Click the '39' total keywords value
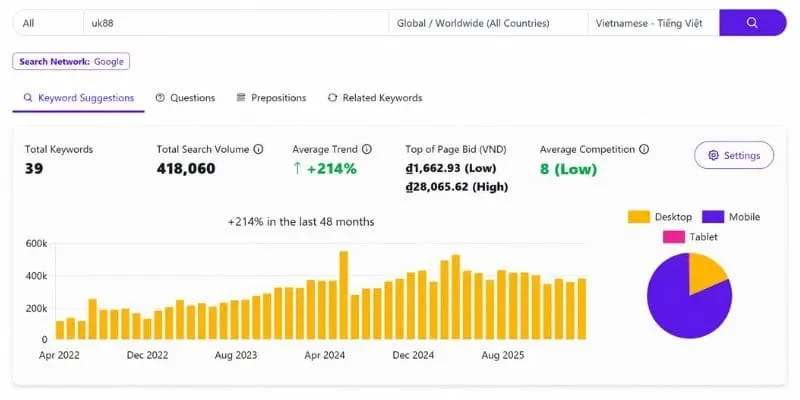This screenshot has width=800, height=400. 34,168
